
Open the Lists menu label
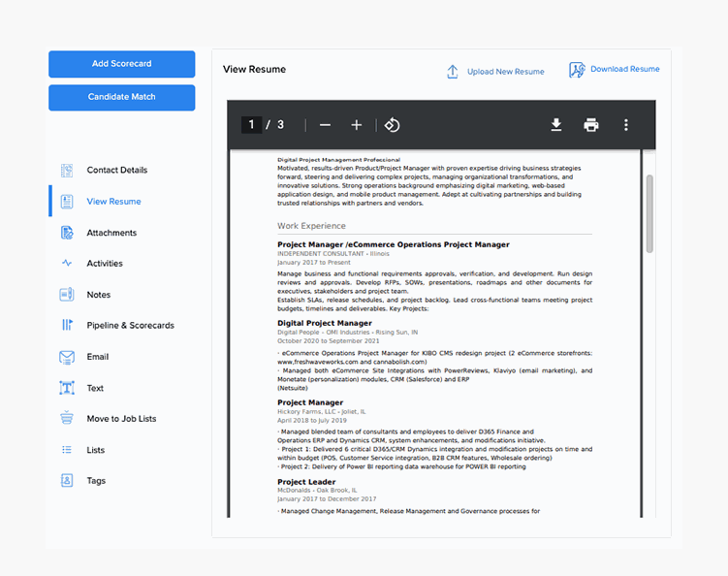click(x=95, y=450)
